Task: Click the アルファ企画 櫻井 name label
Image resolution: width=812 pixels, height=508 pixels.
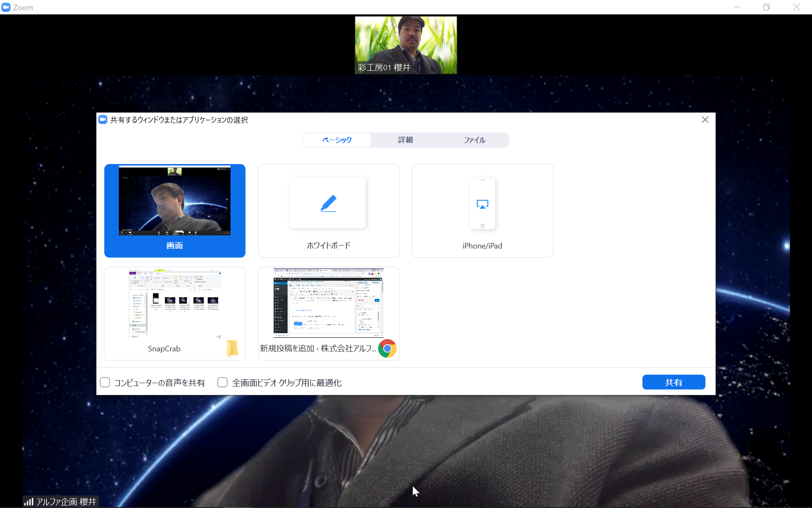Action: 66,502
